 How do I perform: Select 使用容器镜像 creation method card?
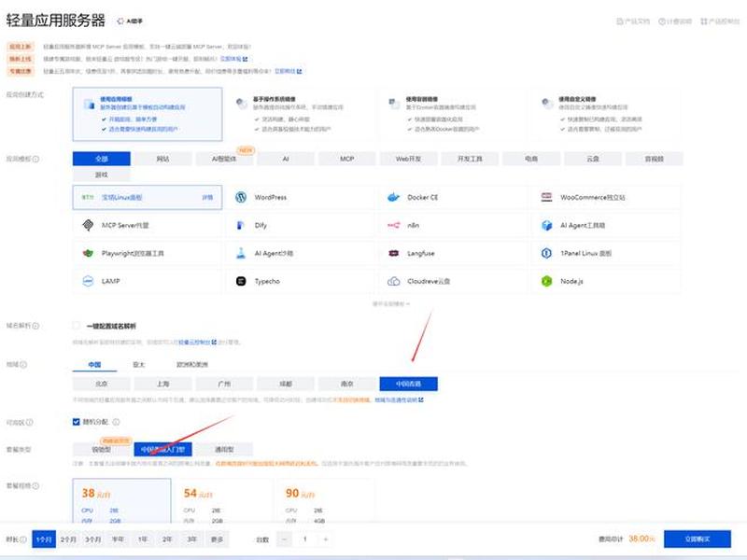[453, 114]
